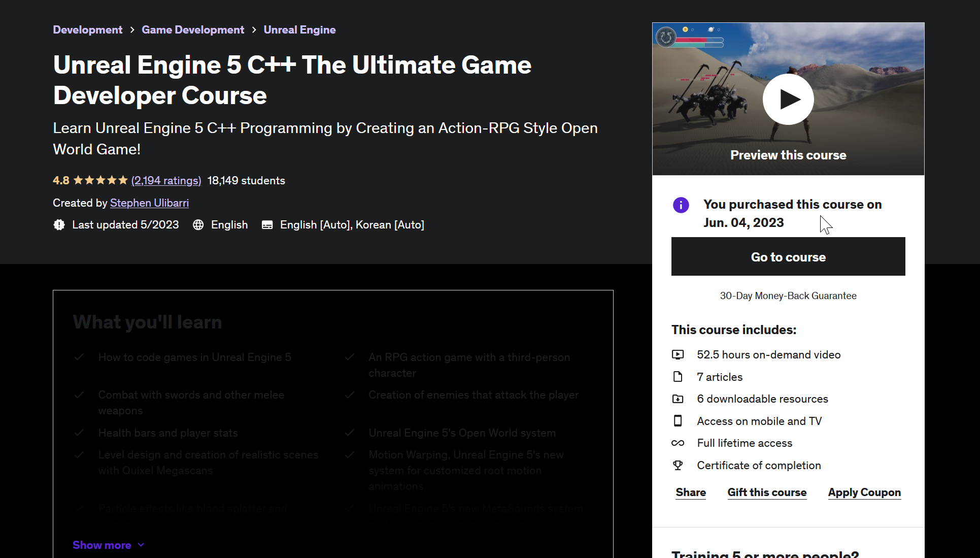Viewport: 980px width, 558px height.
Task: Click the downloadable resources icon
Action: click(x=678, y=399)
